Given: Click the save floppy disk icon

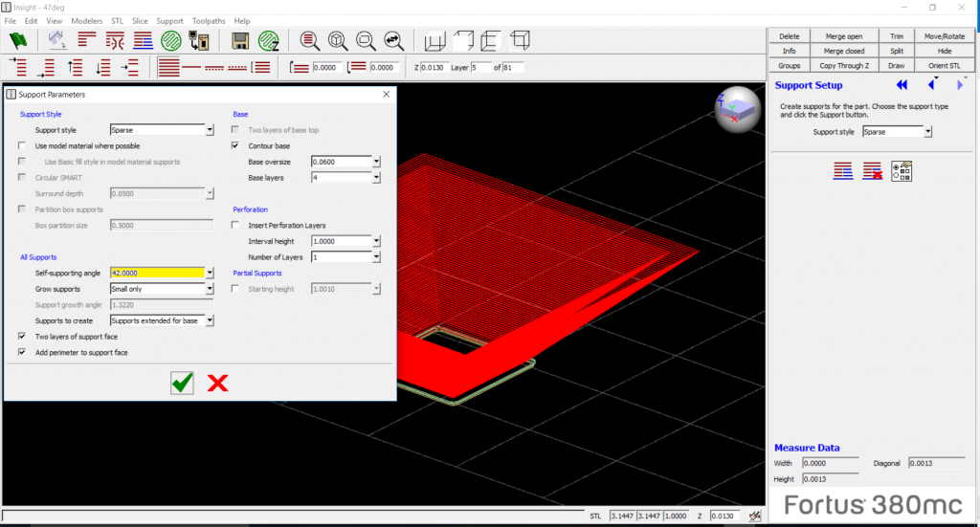Looking at the screenshot, I should pyautogui.click(x=240, y=40).
